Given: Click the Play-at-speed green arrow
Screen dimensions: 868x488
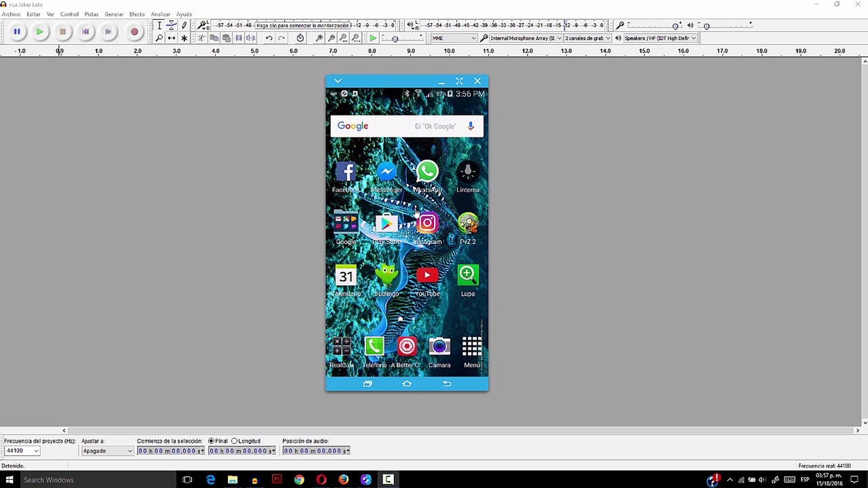Looking at the screenshot, I should coord(373,38).
